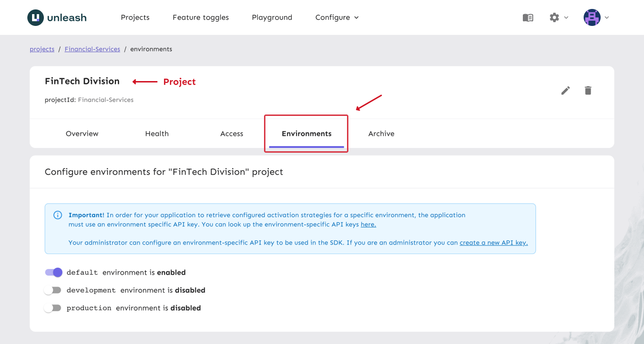Delete project using the trash icon
Screen dimensions: 644x344
[588, 90]
